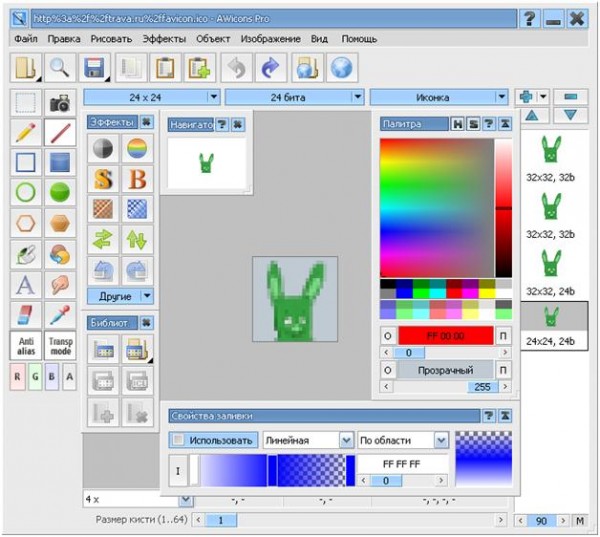The height and width of the screenshot is (537, 600).
Task: Click the minus remove image button
Action: (571, 97)
